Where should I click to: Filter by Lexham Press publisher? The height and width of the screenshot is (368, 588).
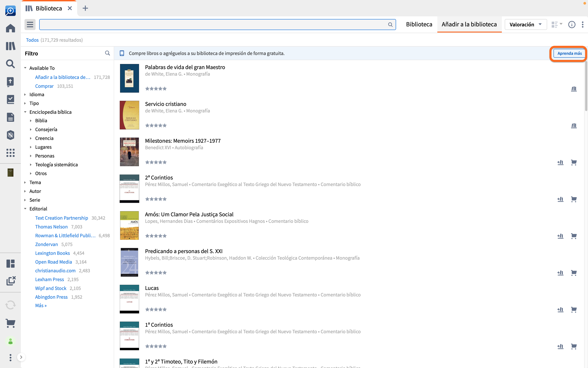point(49,279)
